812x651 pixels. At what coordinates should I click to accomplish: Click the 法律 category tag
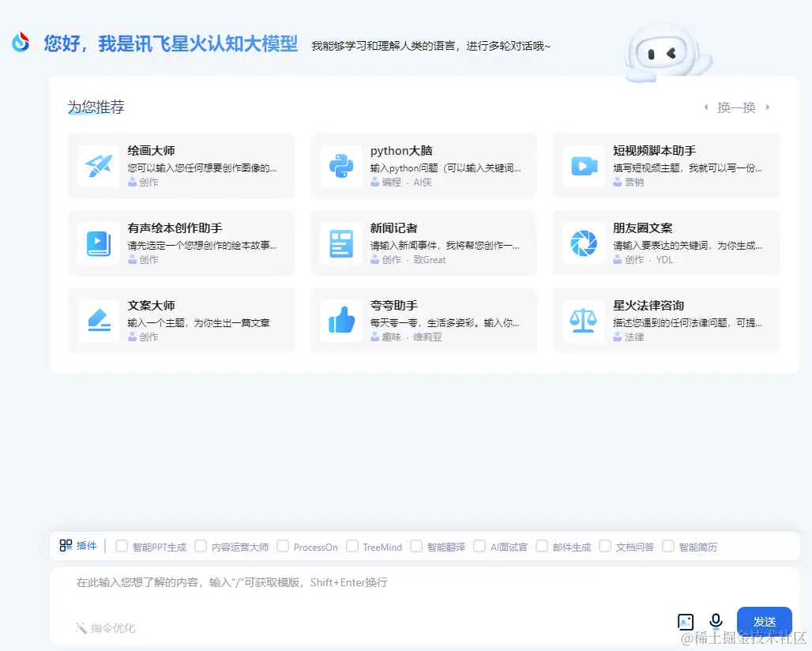coord(634,337)
